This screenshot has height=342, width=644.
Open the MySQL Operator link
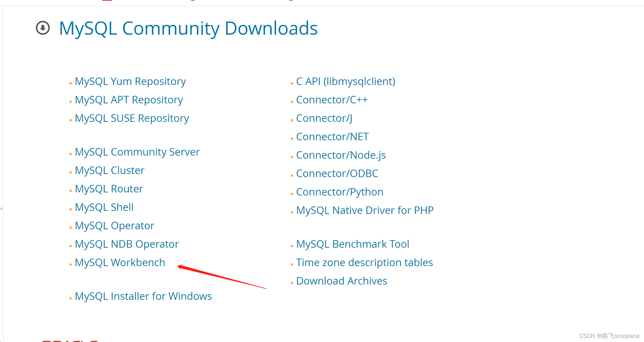115,226
